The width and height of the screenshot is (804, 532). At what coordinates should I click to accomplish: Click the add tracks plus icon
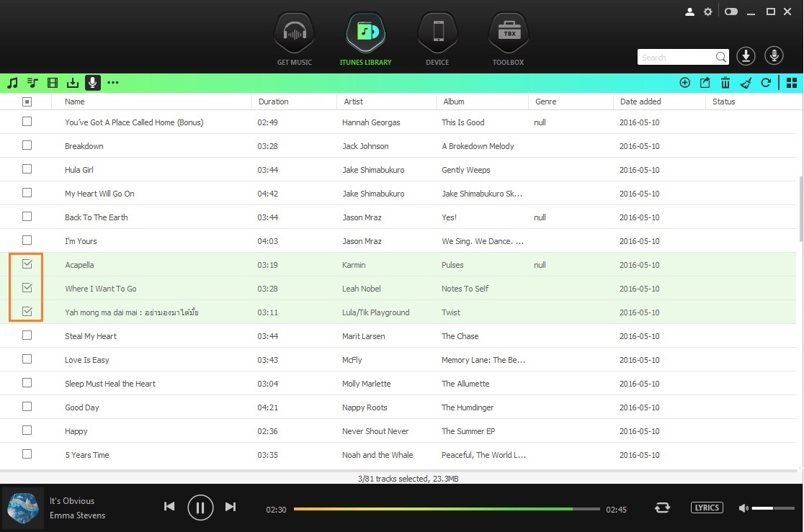tap(684, 83)
